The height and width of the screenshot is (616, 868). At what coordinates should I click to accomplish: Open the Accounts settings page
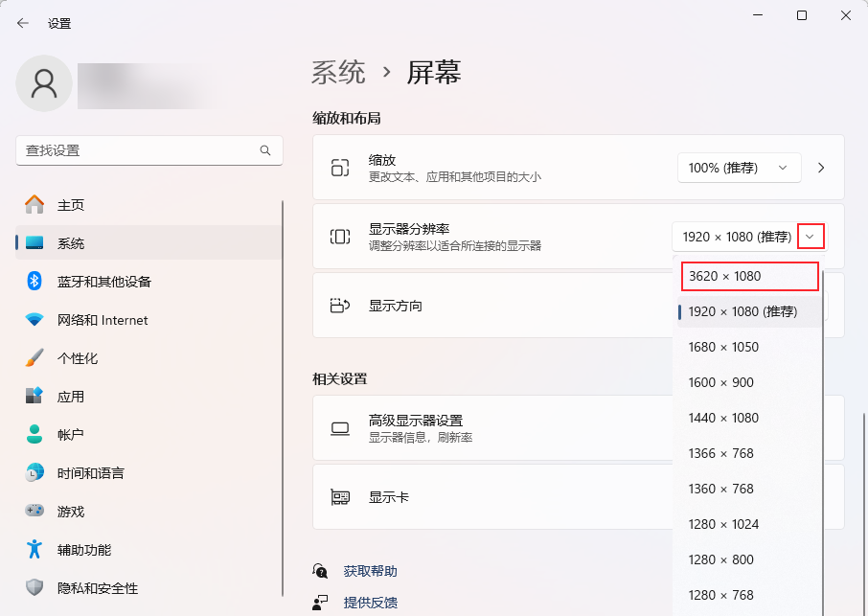pyautogui.click(x=71, y=435)
